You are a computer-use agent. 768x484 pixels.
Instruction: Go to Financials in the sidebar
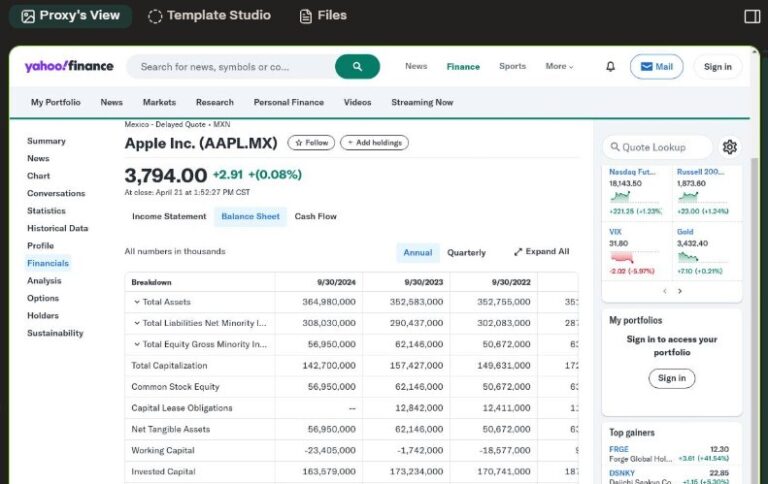48,263
